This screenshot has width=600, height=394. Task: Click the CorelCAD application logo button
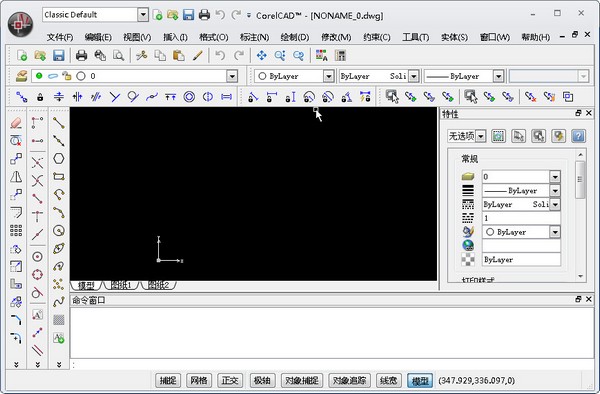20,24
